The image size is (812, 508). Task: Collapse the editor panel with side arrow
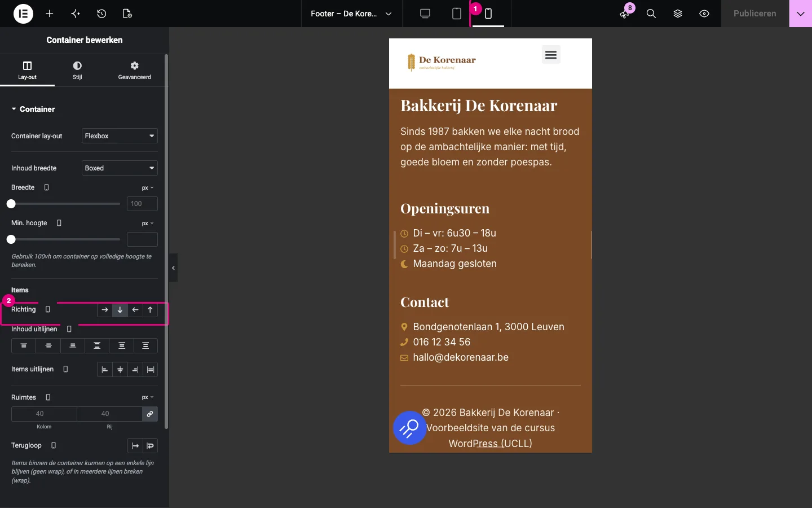tap(174, 268)
